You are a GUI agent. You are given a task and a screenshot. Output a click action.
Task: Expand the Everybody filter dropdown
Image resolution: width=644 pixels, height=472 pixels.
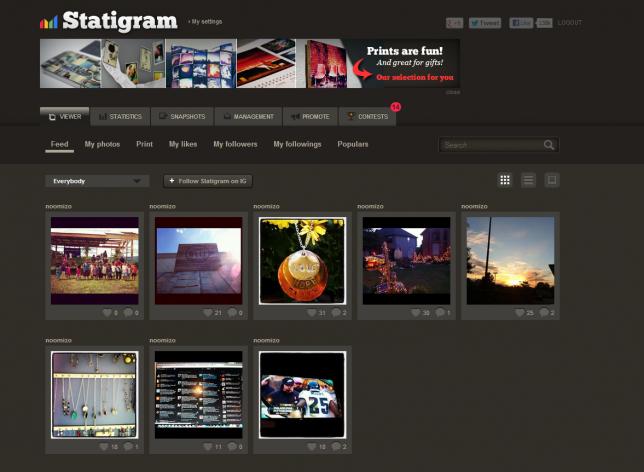(x=97, y=181)
